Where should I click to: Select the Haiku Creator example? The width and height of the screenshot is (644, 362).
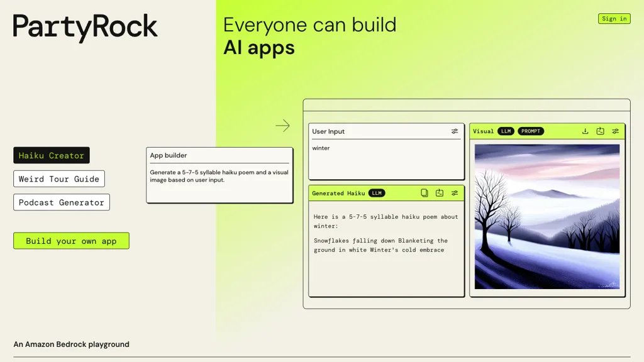tap(52, 155)
